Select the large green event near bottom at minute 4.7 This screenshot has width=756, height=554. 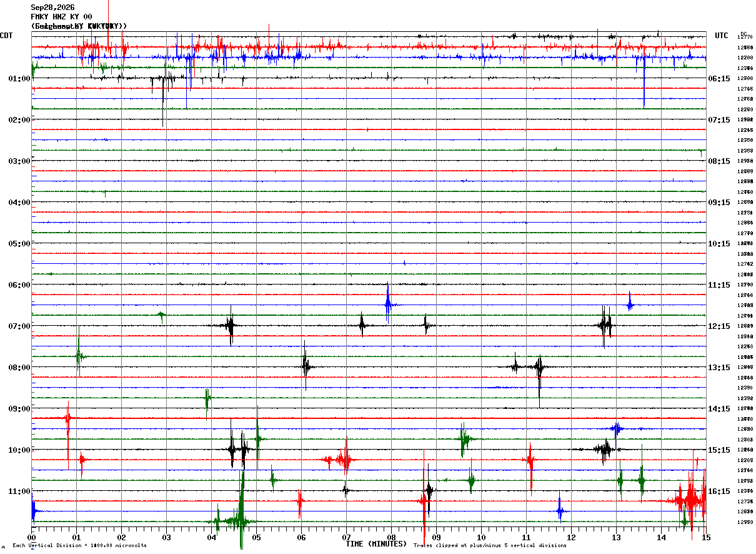pyautogui.click(x=241, y=510)
